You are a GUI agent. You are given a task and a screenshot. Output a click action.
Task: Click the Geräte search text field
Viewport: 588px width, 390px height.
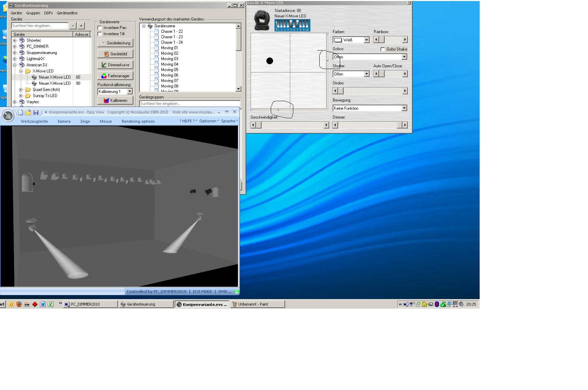[40, 26]
